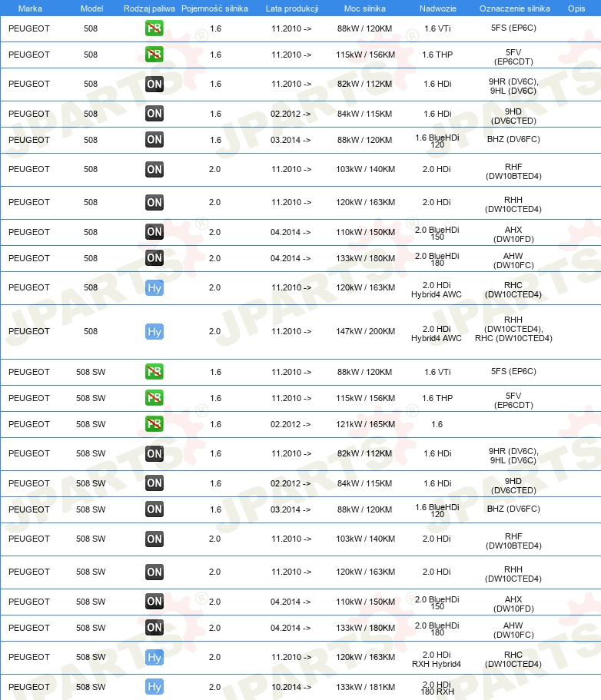The height and width of the screenshot is (700, 601).
Task: Click ON icon in 508 133kW / 180KM row
Action: click(154, 258)
